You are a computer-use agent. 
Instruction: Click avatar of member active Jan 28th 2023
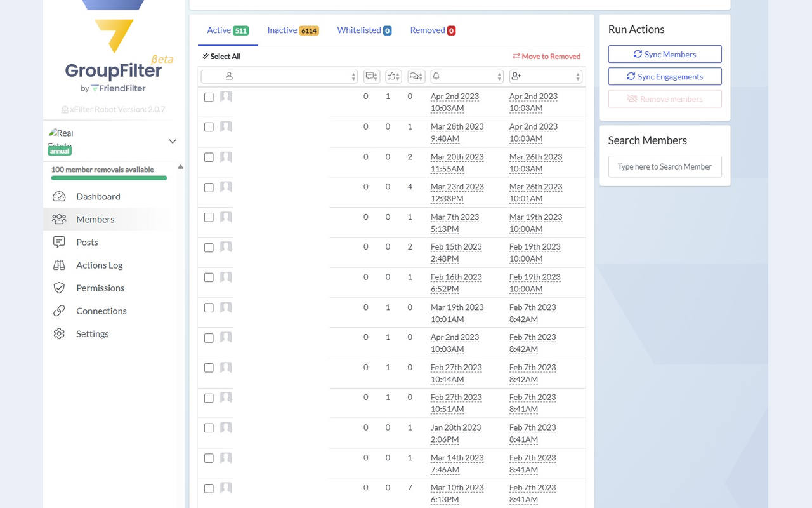(226, 428)
